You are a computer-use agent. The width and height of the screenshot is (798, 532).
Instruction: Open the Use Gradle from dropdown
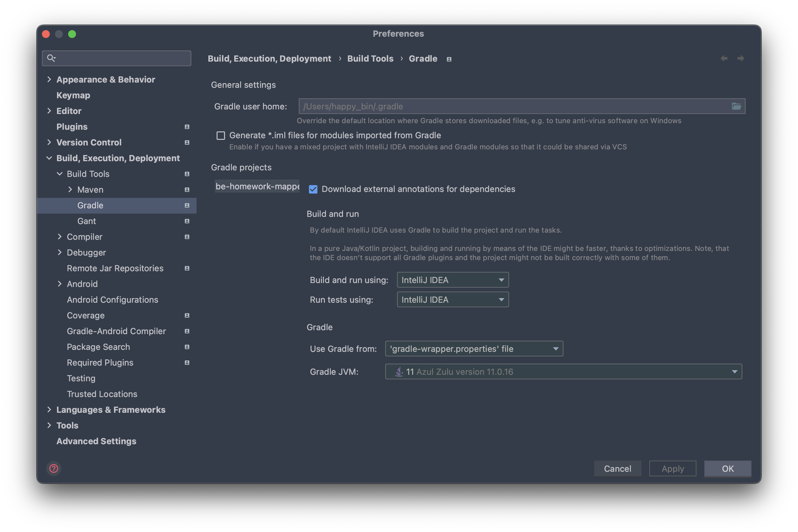click(474, 349)
